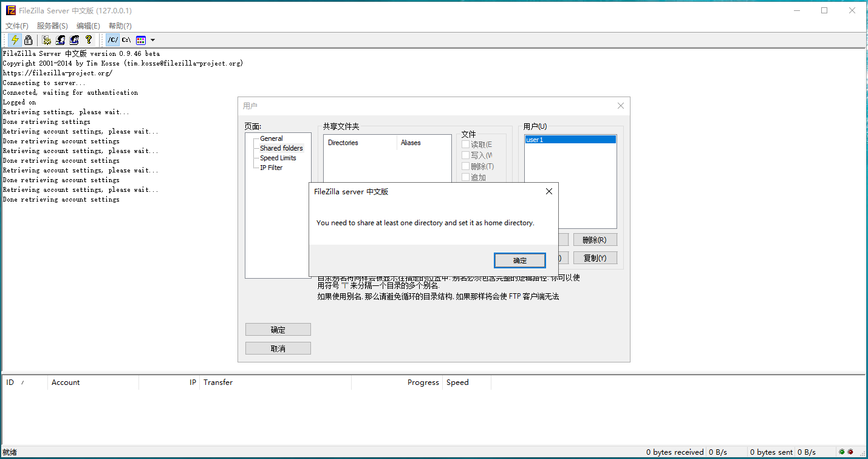Select General page in tree
This screenshot has height=459, width=868.
tap(272, 138)
